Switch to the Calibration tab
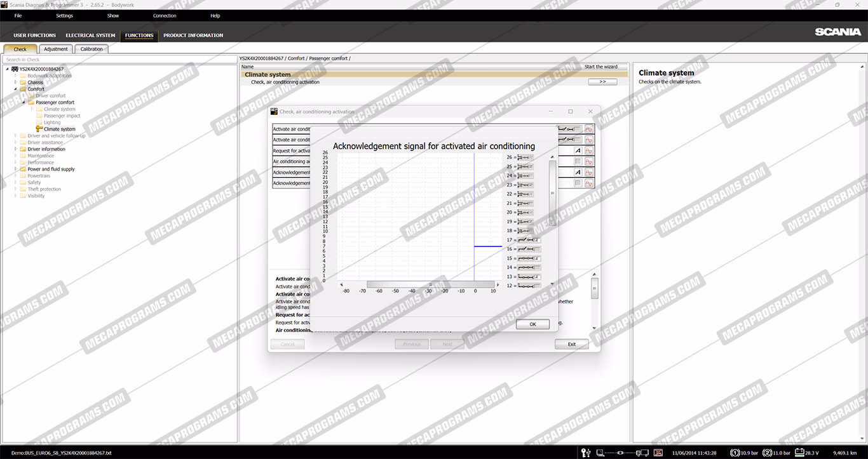The width and height of the screenshot is (868, 459). point(92,49)
